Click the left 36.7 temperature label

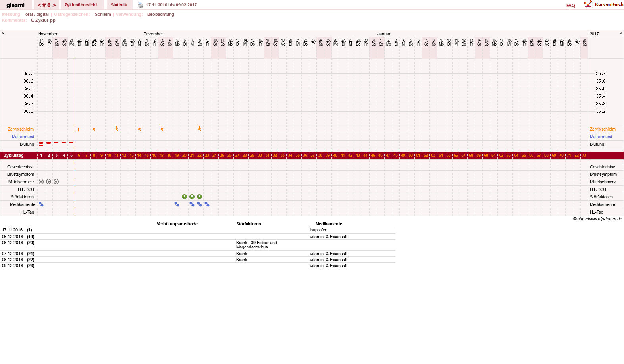(28, 73)
